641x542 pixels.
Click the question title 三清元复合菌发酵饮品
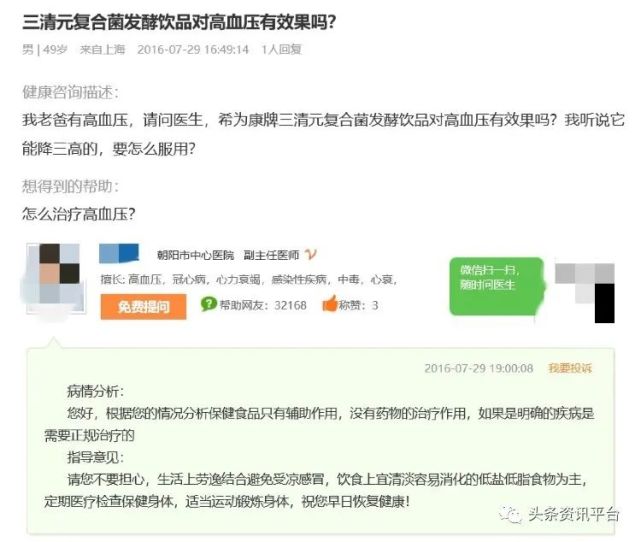(x=179, y=22)
